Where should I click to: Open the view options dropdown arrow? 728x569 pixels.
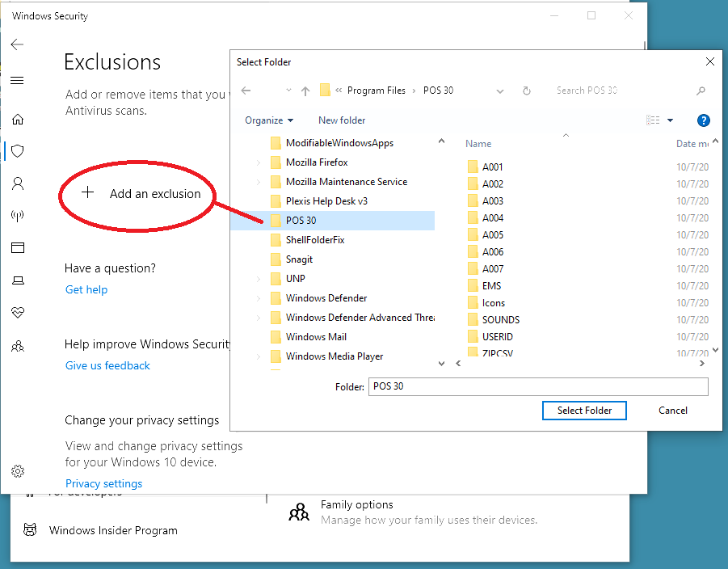pyautogui.click(x=670, y=120)
